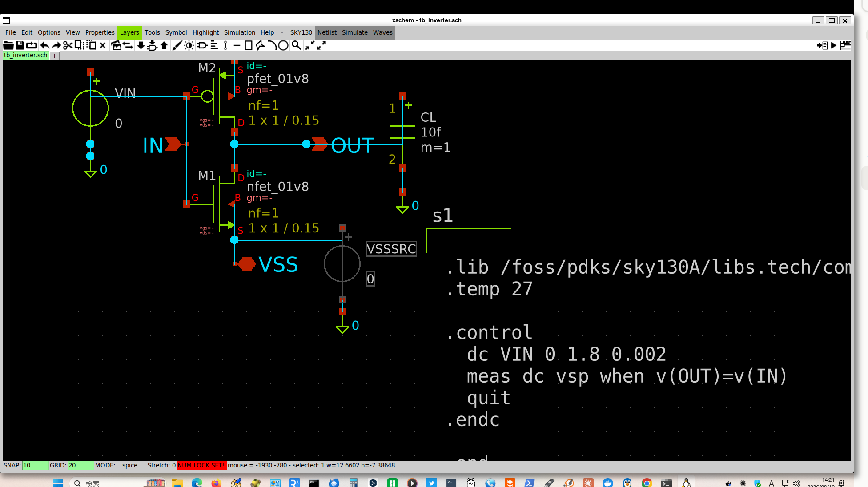Image resolution: width=868 pixels, height=487 pixels.
Task: Open the Tools menu
Action: click(x=152, y=32)
